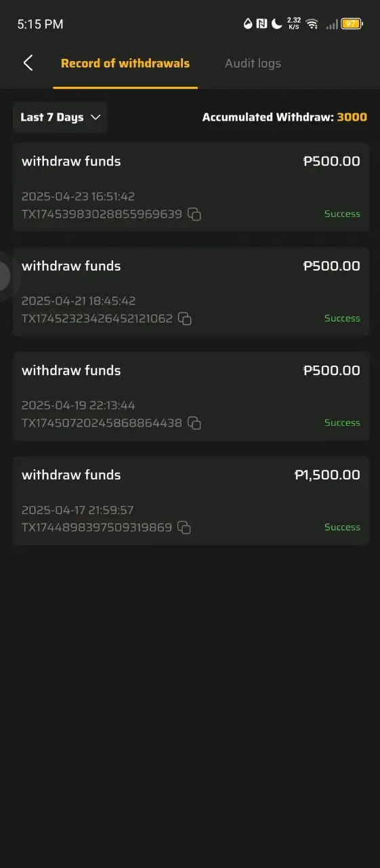Viewport: 380px width, 868px height.
Task: Tap the do-not-disturb moon icon
Action: click(277, 24)
